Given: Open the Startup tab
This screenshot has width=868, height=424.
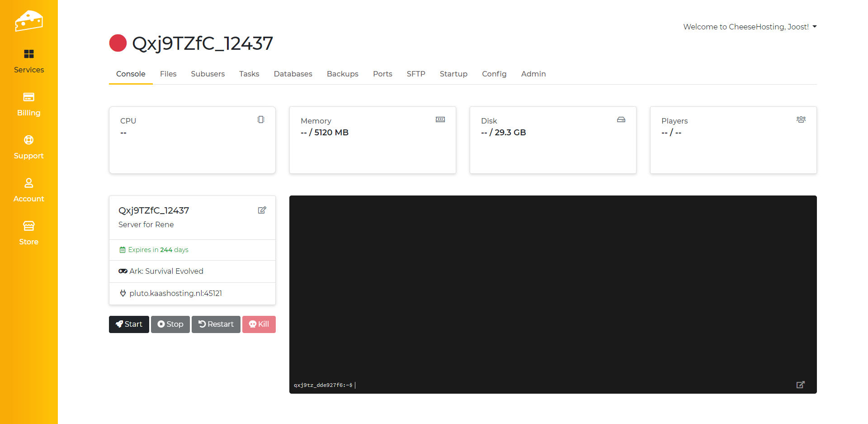Looking at the screenshot, I should point(453,74).
